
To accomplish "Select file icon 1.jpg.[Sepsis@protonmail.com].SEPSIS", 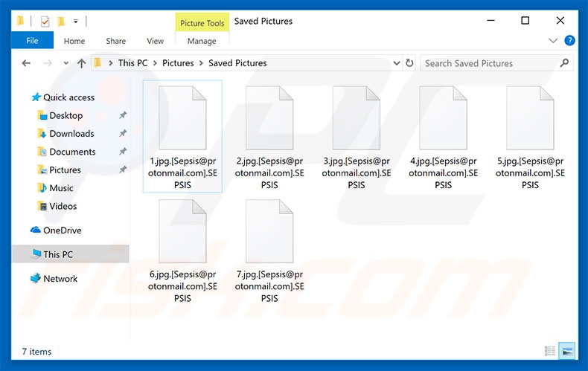I will 182,118.
